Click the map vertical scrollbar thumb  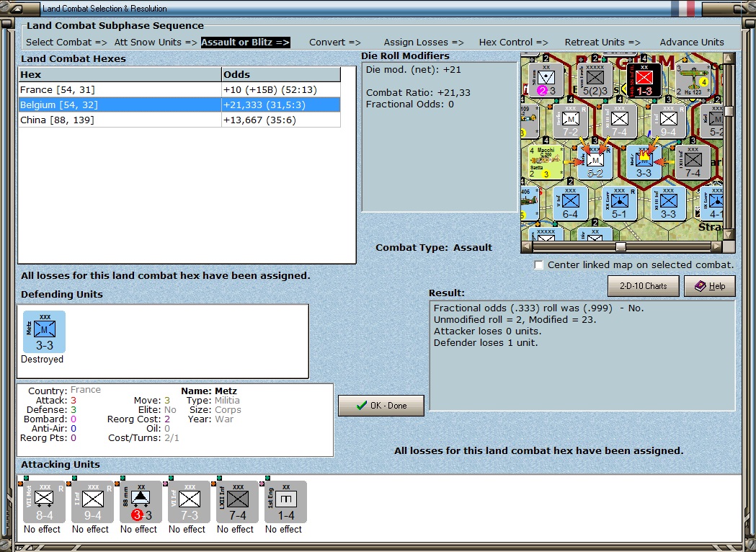tap(729, 111)
